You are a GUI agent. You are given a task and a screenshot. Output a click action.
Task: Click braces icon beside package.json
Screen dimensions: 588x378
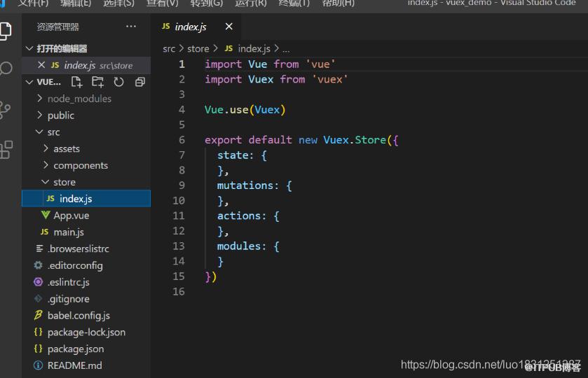[x=39, y=349]
